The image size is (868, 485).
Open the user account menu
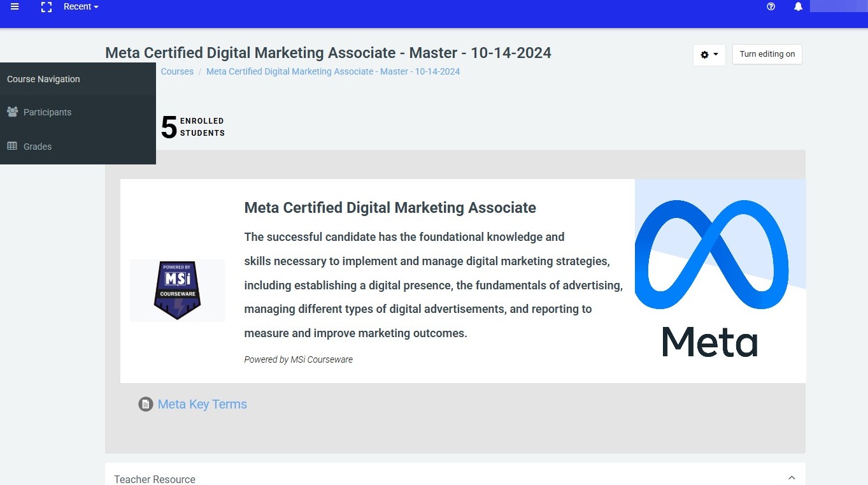[839, 6]
